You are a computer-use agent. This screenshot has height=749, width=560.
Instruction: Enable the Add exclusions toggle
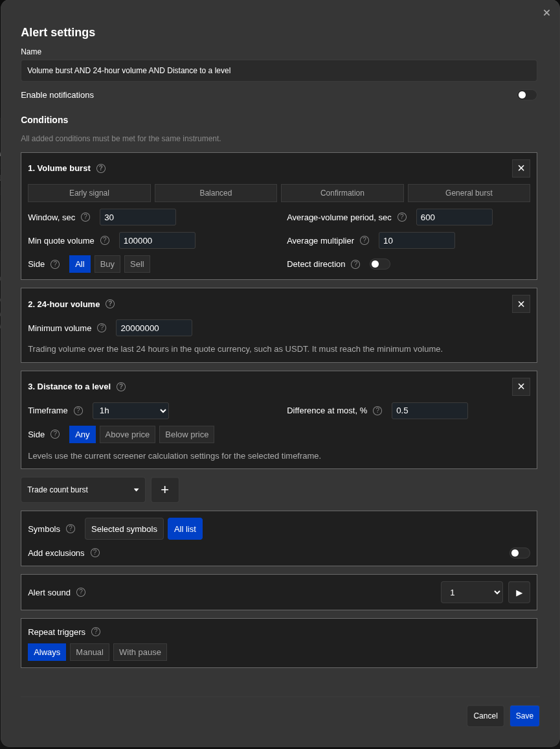click(520, 553)
